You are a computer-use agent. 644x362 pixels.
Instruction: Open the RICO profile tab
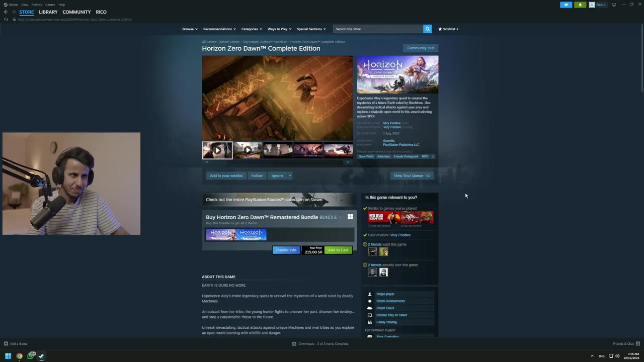pyautogui.click(x=101, y=12)
